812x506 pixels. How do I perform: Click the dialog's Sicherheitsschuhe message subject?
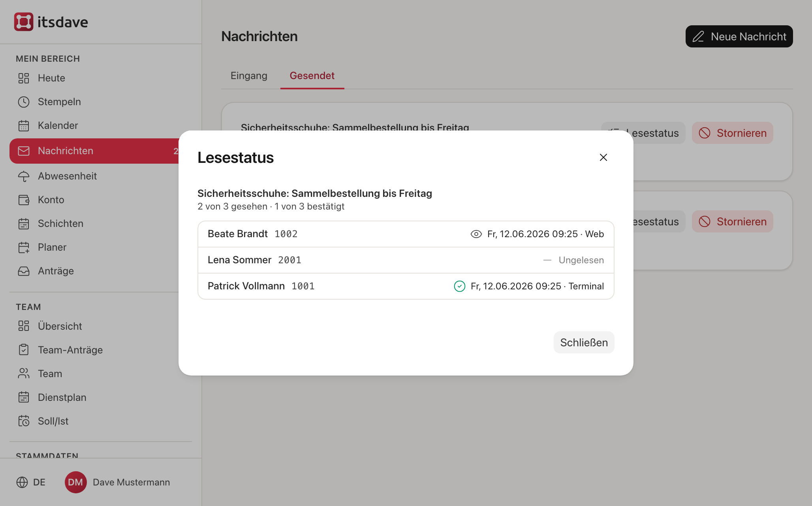[315, 193]
